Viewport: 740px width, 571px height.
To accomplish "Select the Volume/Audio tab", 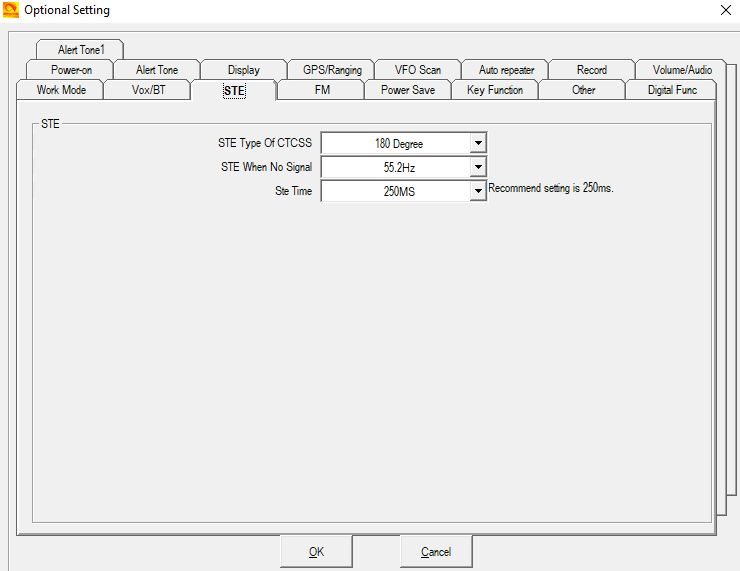I will click(681, 70).
